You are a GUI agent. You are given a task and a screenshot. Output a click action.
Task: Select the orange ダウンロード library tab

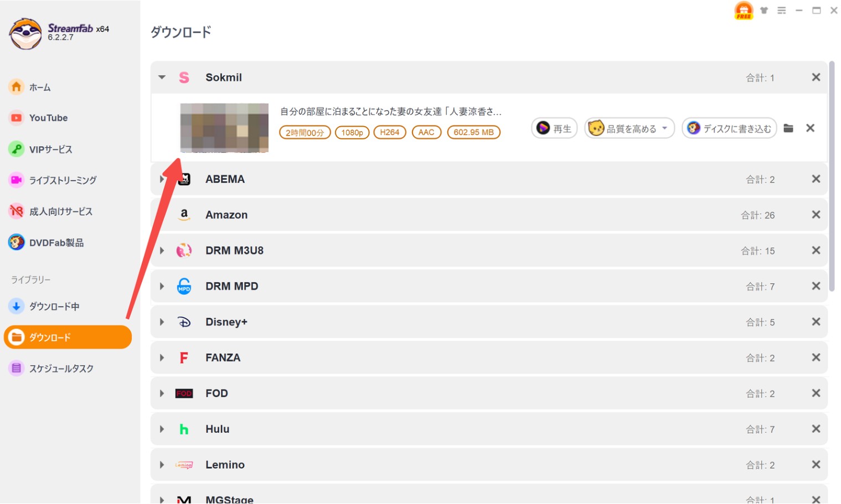tap(68, 337)
